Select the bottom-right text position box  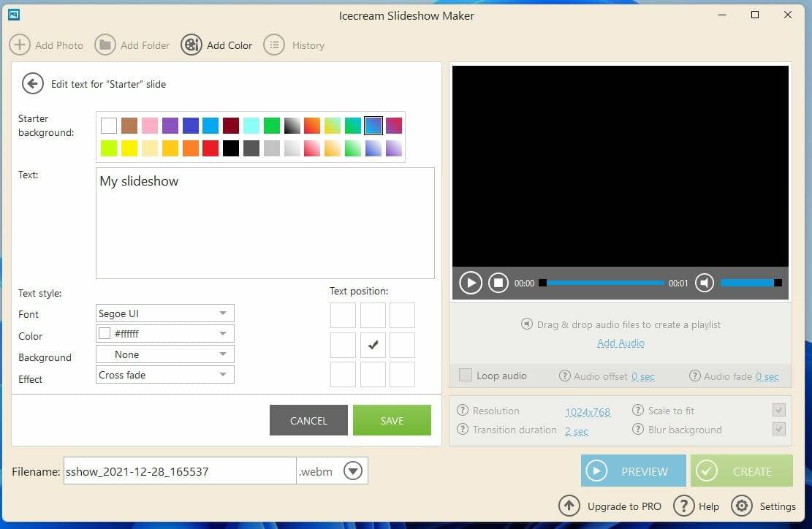(402, 374)
